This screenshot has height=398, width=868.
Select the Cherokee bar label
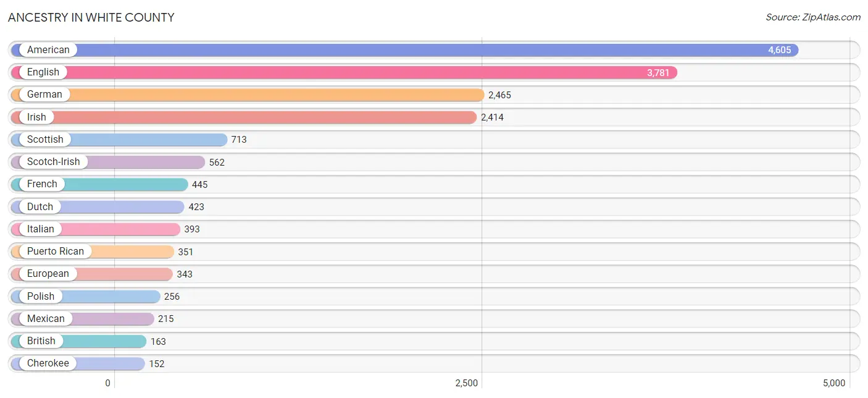(48, 363)
